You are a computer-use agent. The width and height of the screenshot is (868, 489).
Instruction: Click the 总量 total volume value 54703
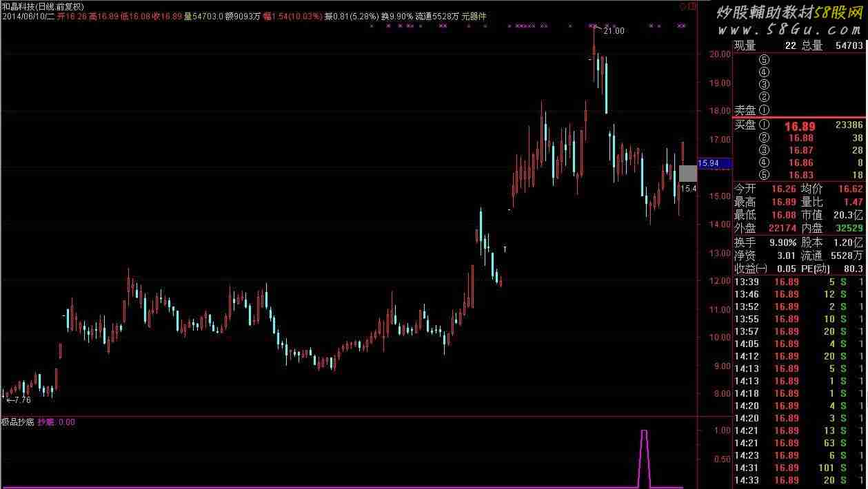pos(848,45)
